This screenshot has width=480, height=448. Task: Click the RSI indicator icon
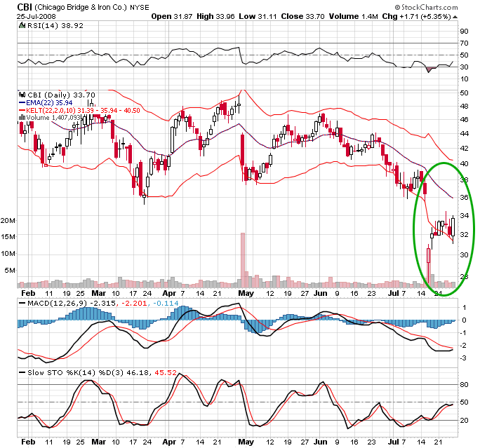click(22, 25)
